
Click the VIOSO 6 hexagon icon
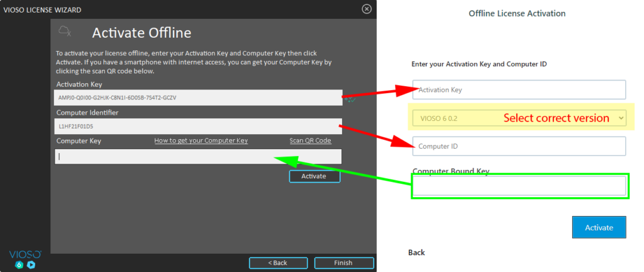click(x=19, y=264)
